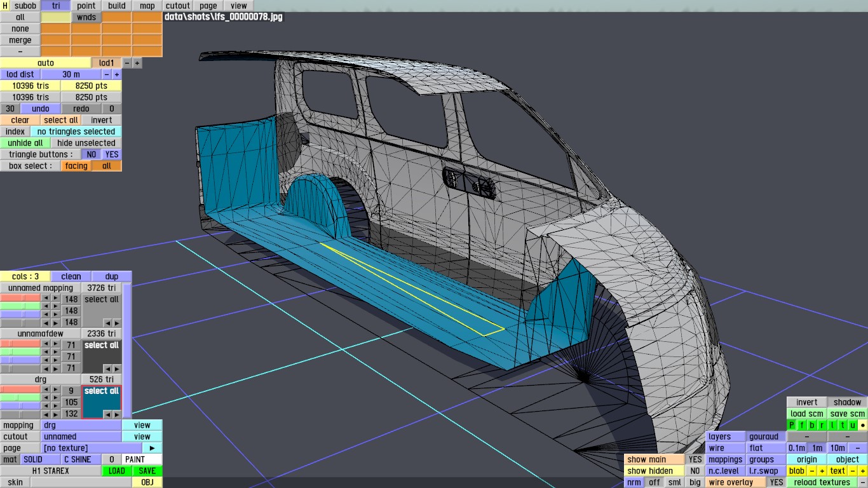868x488 pixels.
Task: Switch to the point mode tab
Action: pos(86,6)
